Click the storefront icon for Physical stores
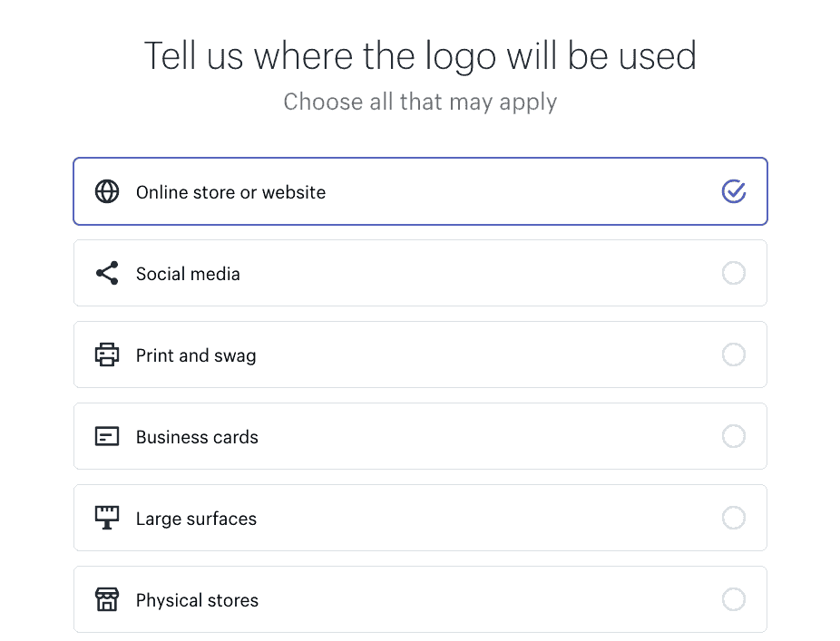The image size is (840, 641). click(107, 599)
